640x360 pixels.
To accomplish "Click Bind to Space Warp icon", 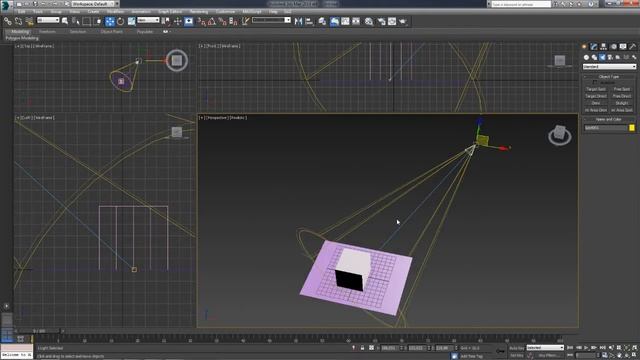I will pyautogui.click(x=29, y=21).
